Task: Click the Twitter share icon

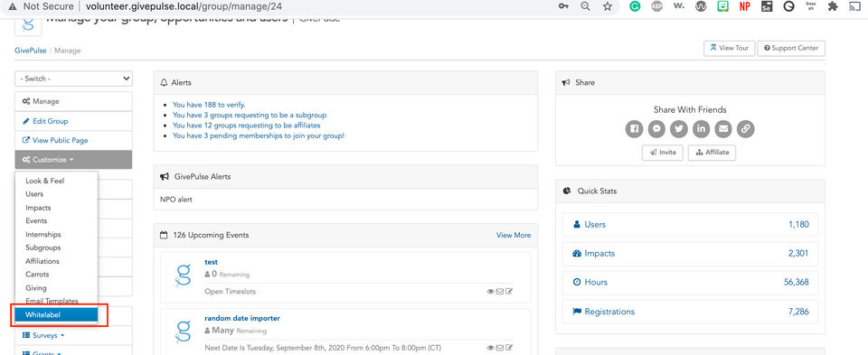Action: pos(679,129)
